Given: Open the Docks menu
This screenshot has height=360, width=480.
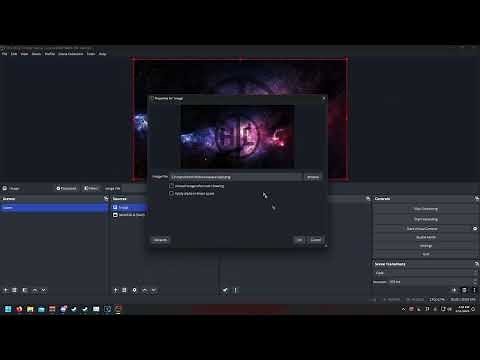Looking at the screenshot, I should 36,54.
